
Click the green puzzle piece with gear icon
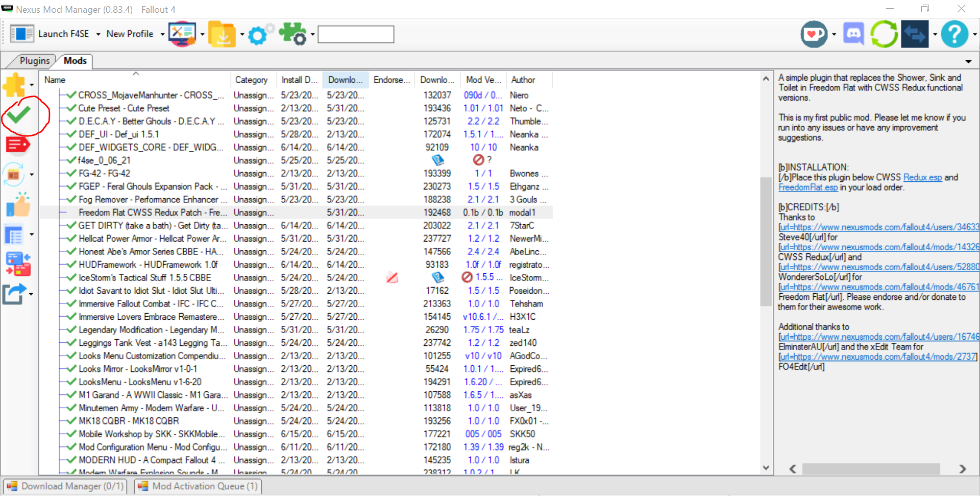[292, 34]
